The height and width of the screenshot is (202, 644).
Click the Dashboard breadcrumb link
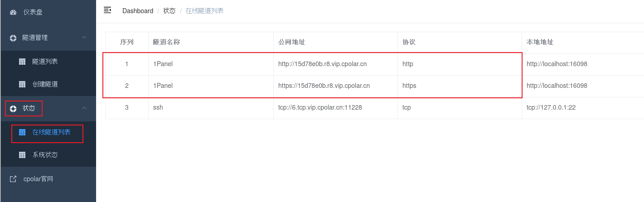pyautogui.click(x=138, y=10)
